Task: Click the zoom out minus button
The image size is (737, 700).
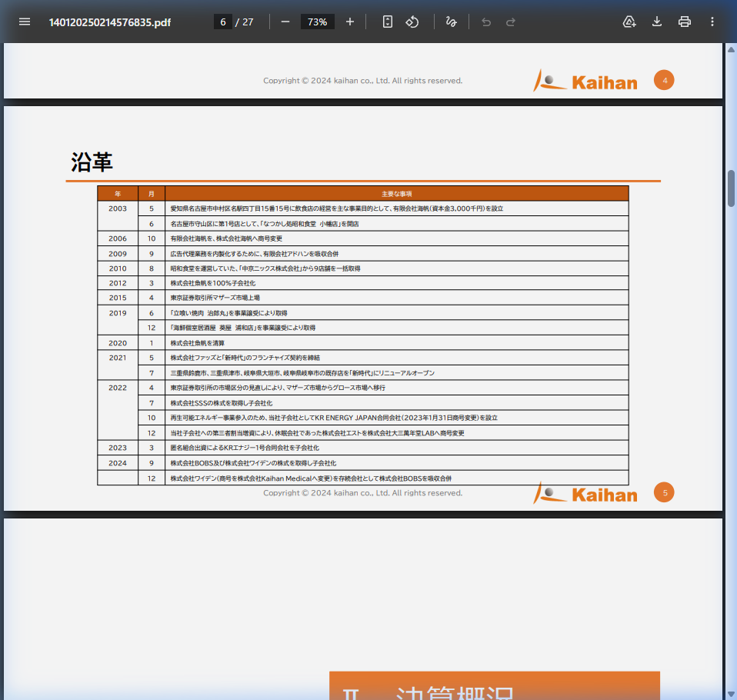Action: click(285, 22)
